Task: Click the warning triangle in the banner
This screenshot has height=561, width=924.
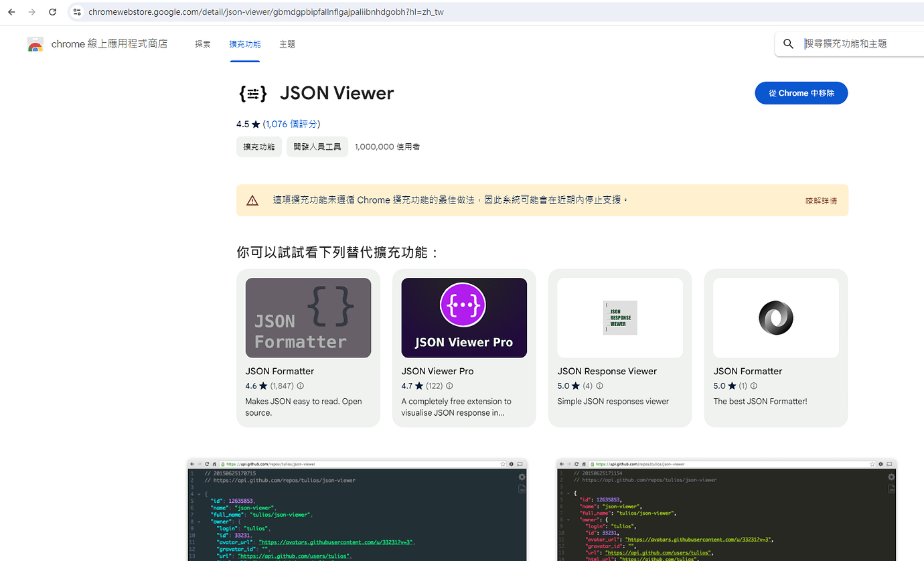Action: [252, 199]
